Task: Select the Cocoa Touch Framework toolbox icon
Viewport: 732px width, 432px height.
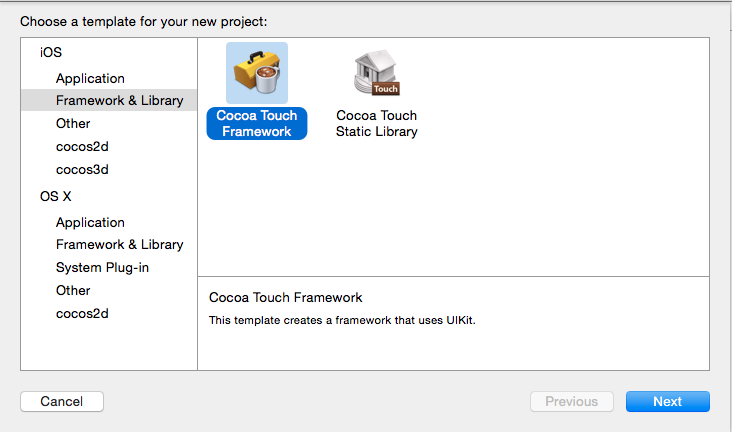Action: click(x=257, y=73)
